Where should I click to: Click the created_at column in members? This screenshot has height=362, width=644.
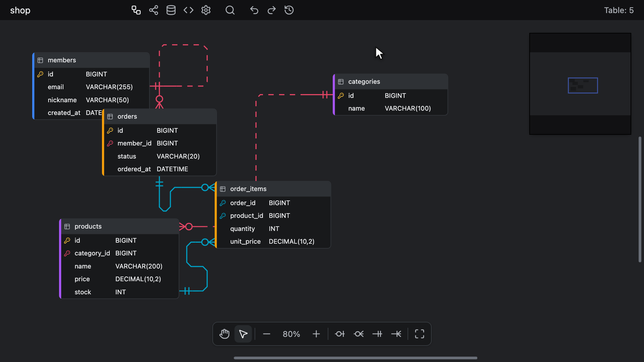coord(64,113)
